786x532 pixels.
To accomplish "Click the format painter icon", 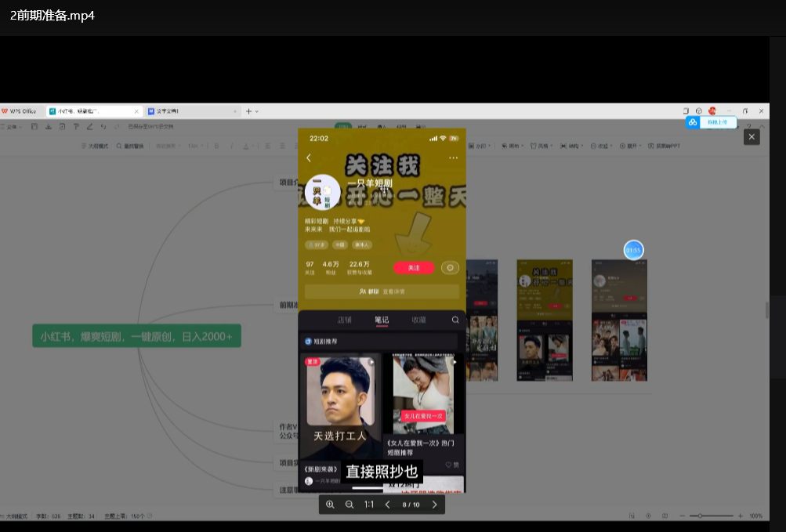I will [76, 127].
